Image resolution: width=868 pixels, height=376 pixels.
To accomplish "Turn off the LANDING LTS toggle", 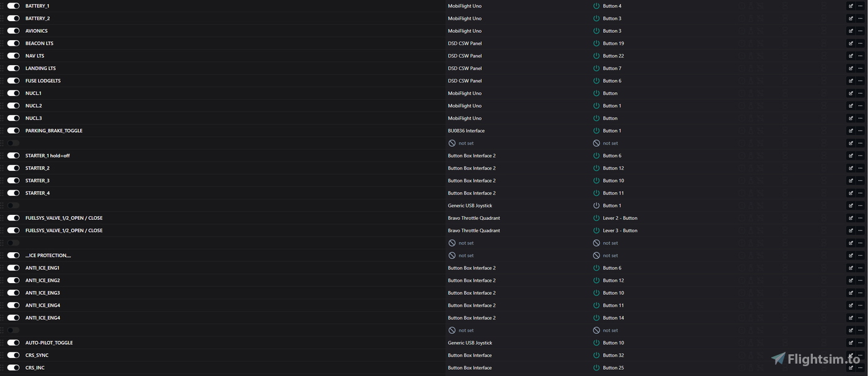I will (x=13, y=68).
